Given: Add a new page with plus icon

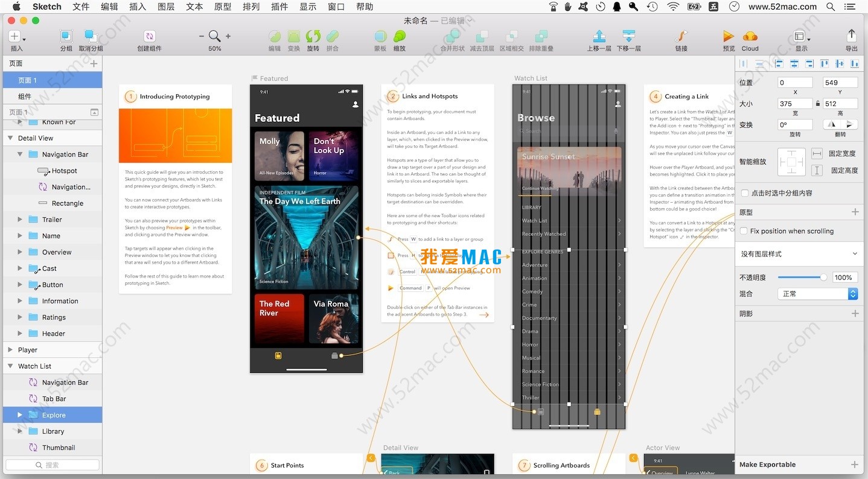Looking at the screenshot, I should pyautogui.click(x=94, y=63).
